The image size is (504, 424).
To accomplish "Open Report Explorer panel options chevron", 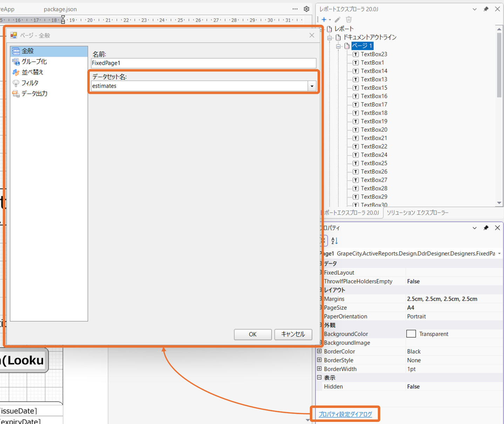I will 475,9.
